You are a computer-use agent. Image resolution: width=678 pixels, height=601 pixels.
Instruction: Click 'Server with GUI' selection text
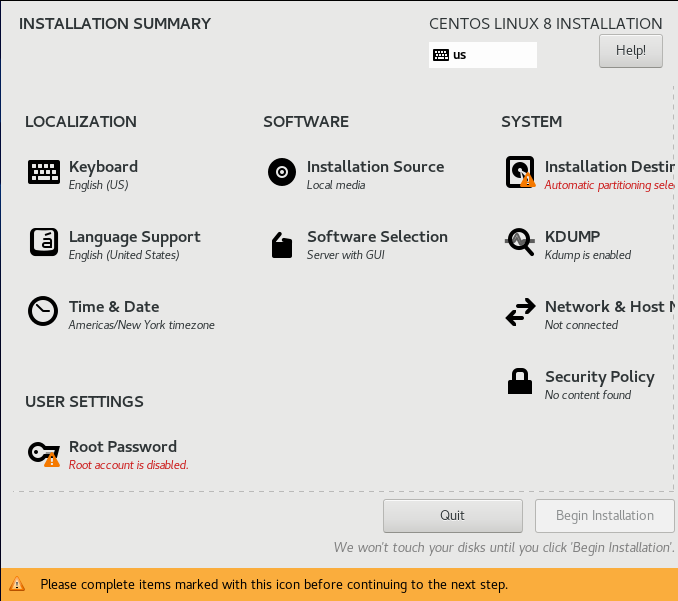345,255
